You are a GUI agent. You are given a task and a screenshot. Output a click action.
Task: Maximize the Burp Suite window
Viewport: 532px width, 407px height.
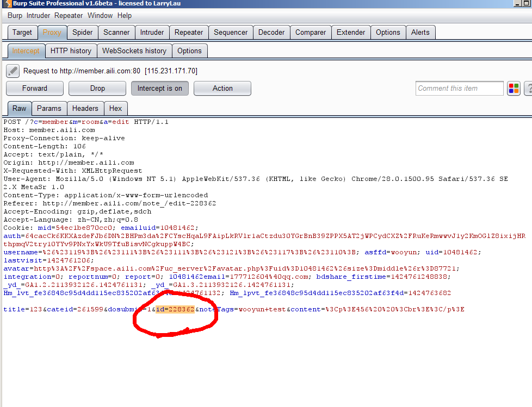point(526,3)
